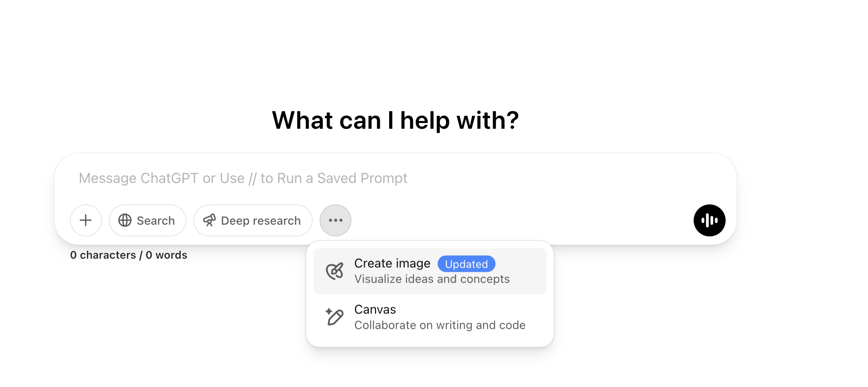This screenshot has height=387, width=868.
Task: Click the telescope icon for Deep research
Action: coord(210,220)
